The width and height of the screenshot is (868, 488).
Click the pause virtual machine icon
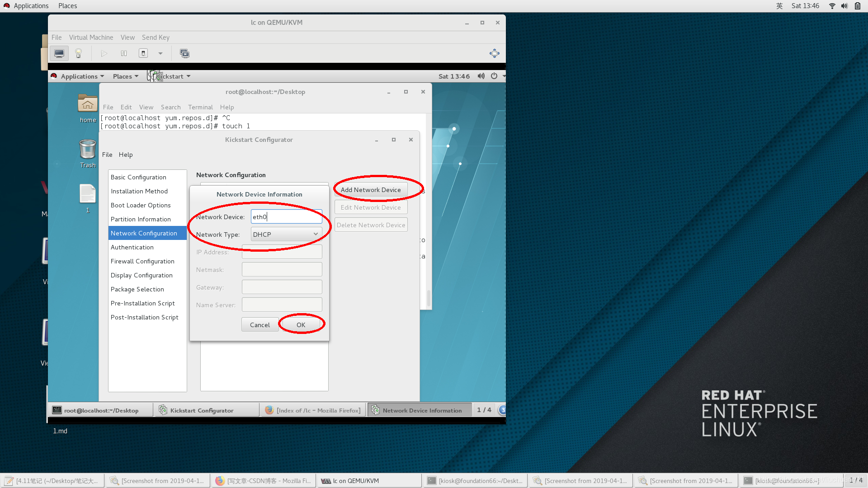click(x=124, y=53)
